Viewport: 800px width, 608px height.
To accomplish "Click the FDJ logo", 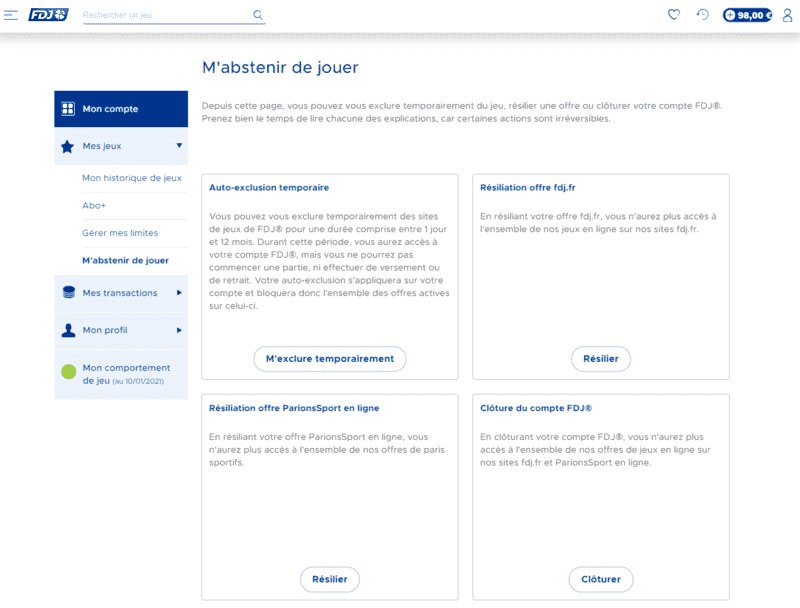I will [x=48, y=14].
